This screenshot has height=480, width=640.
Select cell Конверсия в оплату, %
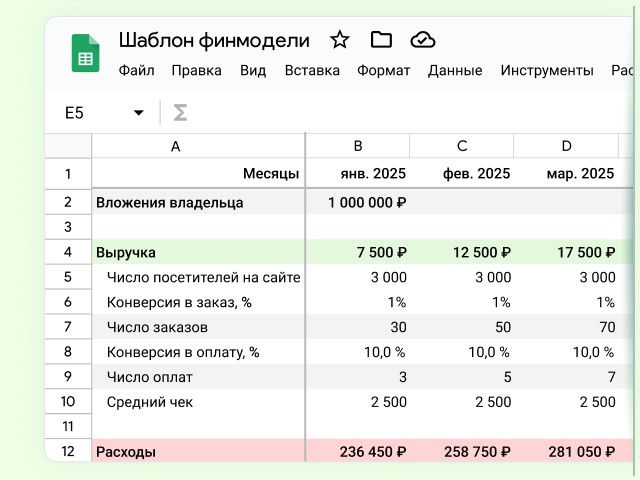[198, 352]
